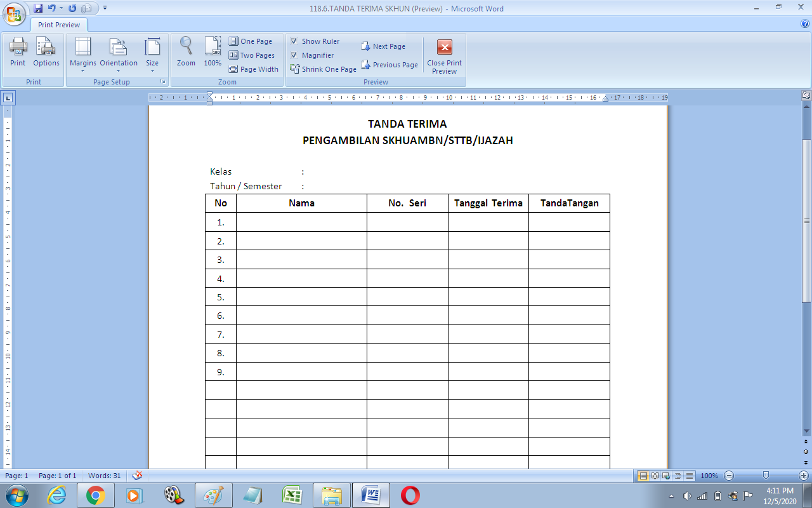Open the Windows Start menu
The image size is (812, 508).
pos(16,495)
